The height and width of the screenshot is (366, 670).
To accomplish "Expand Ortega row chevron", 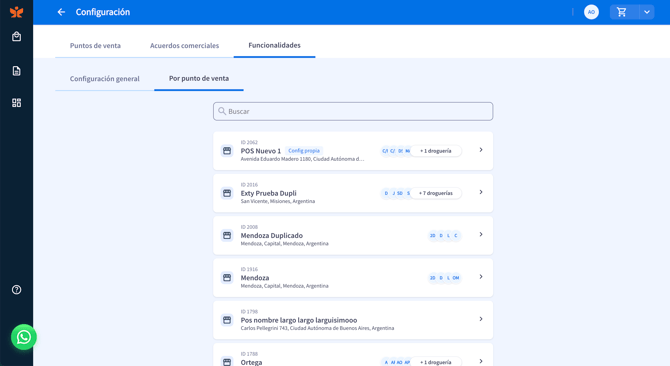I will point(481,361).
